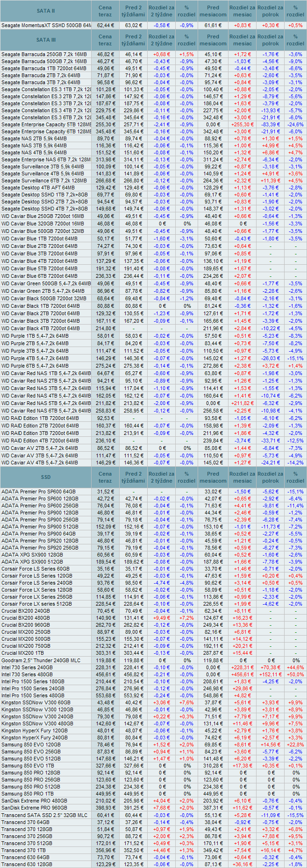Image resolution: width=307 pixels, height=868 pixels.
Task: Click current price 236,33 € of WD Caviar Blue 6TB
Action: (105, 276)
